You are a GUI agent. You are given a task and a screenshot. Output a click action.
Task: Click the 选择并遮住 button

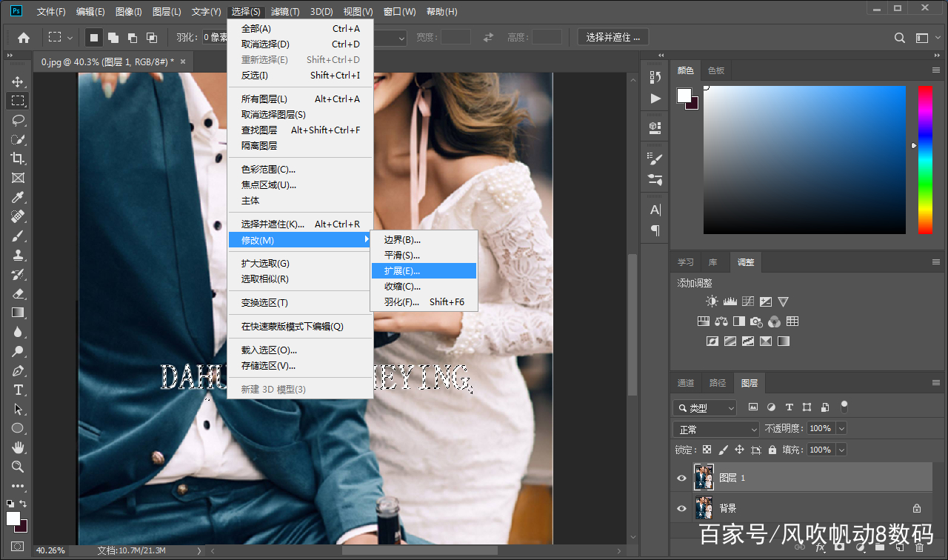tap(612, 37)
